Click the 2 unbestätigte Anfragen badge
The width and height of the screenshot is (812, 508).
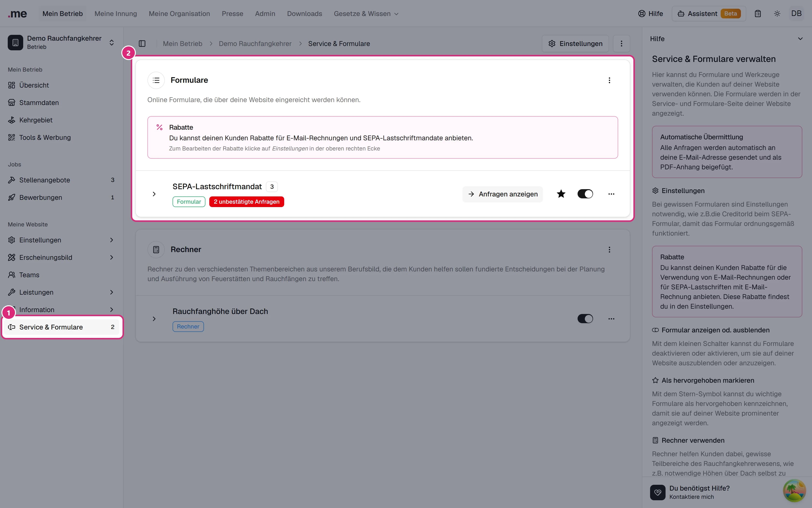pyautogui.click(x=246, y=202)
